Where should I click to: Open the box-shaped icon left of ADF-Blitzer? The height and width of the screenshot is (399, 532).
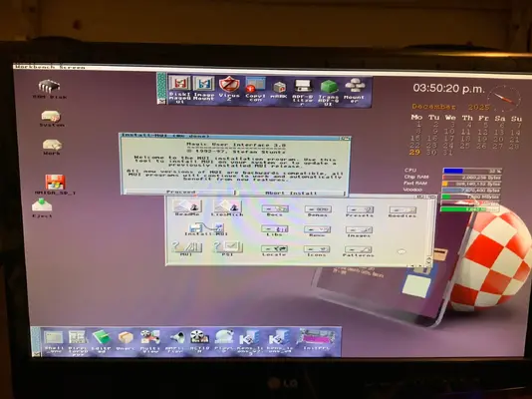[x=279, y=90]
